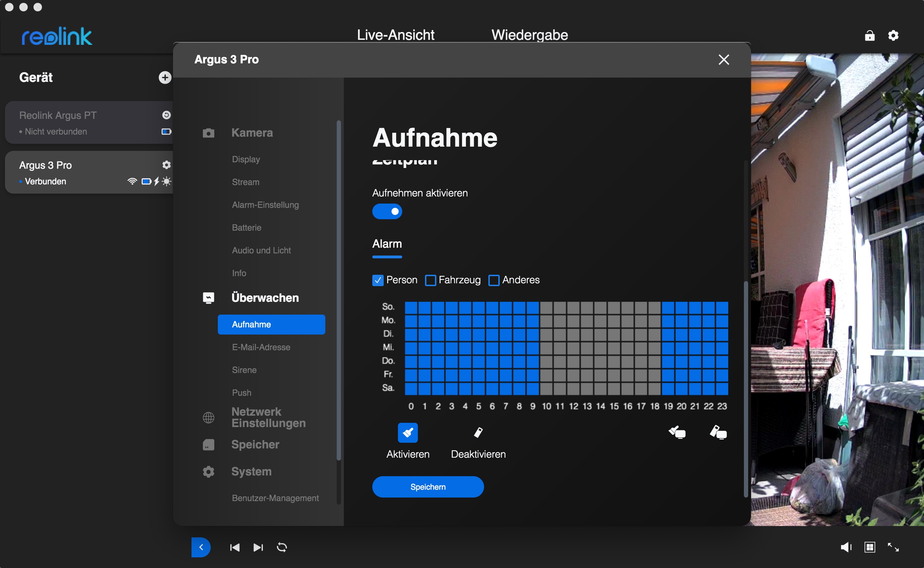Toggle Aufnehmen aktivieren switch off
924x568 pixels.
387,211
